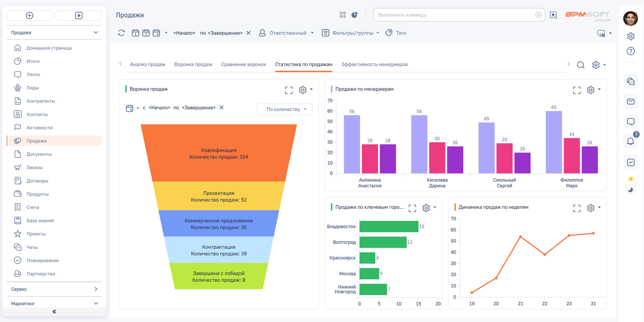644x322 pixels.
Task: Open the Сравнение воронок tab
Action: (x=243, y=64)
